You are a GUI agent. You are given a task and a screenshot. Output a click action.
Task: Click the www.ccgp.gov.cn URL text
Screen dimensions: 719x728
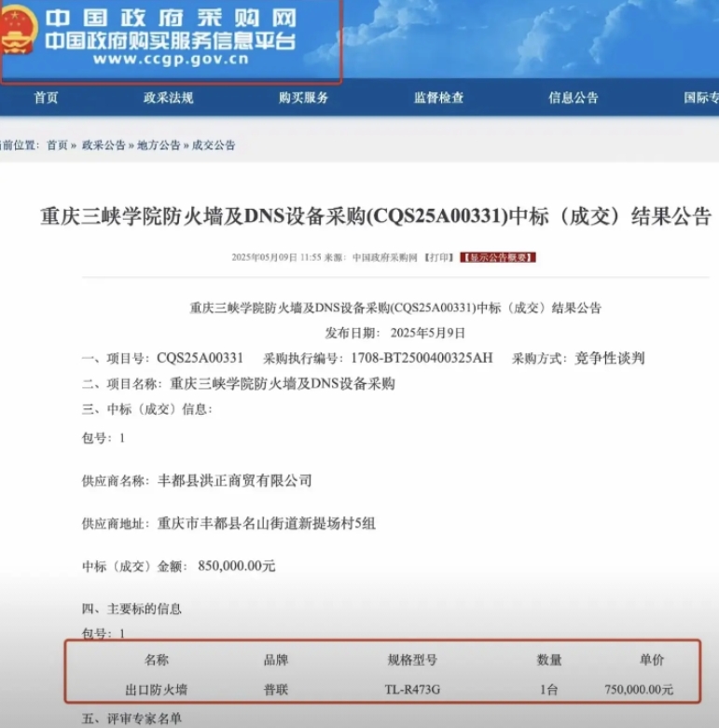pos(171,59)
